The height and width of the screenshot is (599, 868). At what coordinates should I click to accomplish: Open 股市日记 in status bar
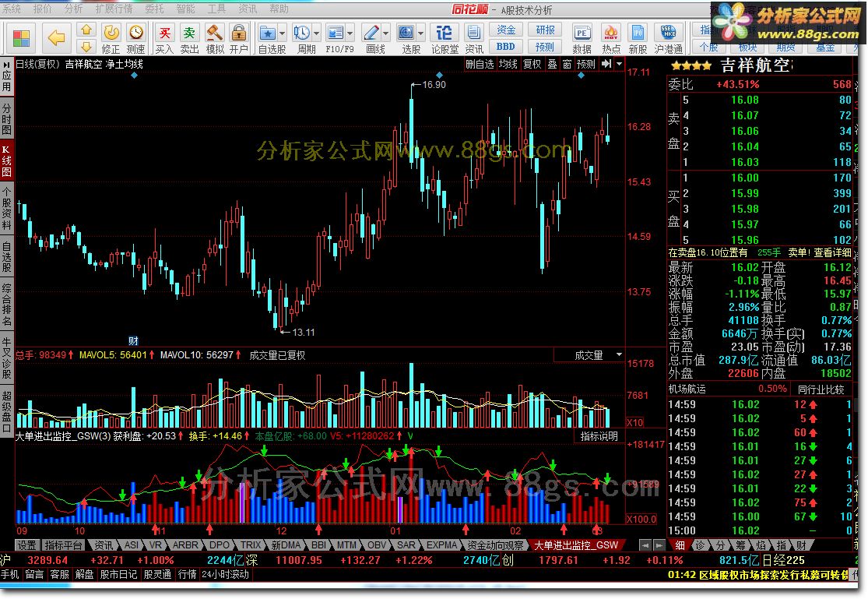pyautogui.click(x=118, y=575)
